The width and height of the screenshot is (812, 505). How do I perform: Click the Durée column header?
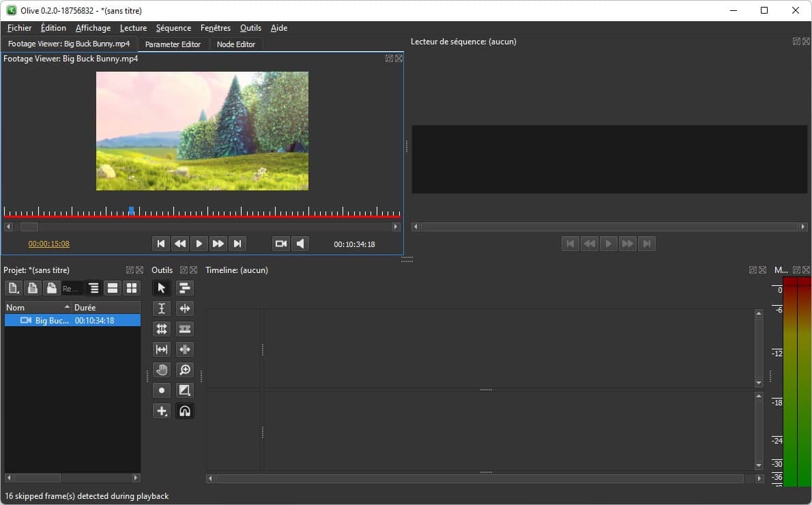106,308
